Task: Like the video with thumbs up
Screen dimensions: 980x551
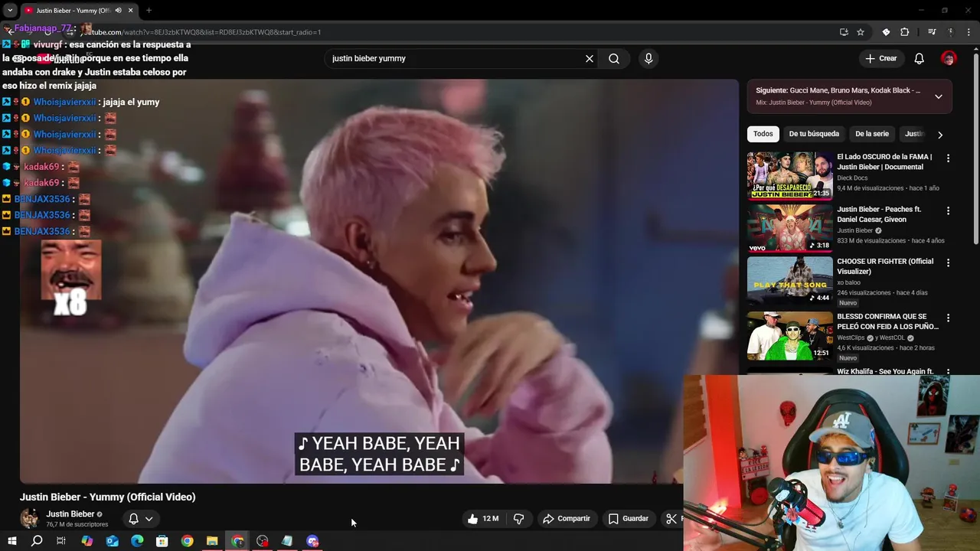Action: [483, 519]
